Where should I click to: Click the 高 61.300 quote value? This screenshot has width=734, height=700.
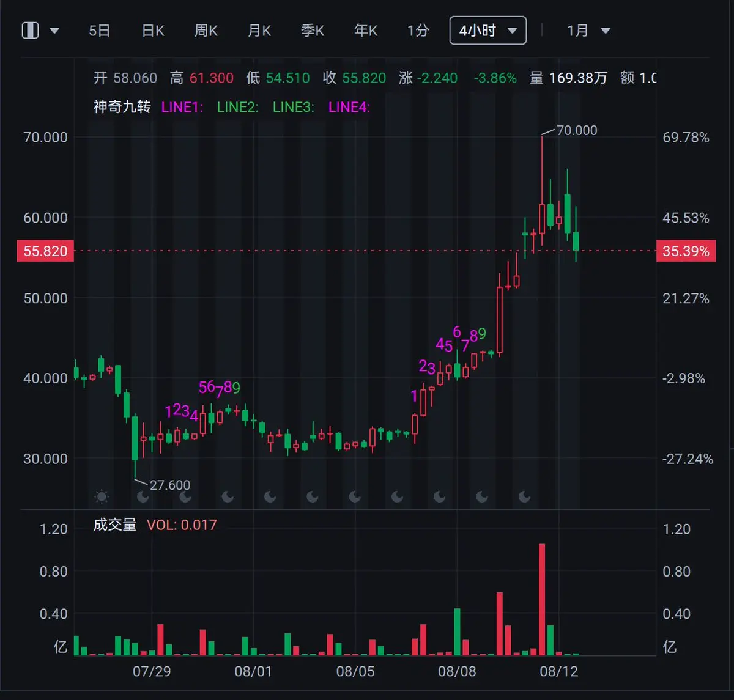point(202,78)
